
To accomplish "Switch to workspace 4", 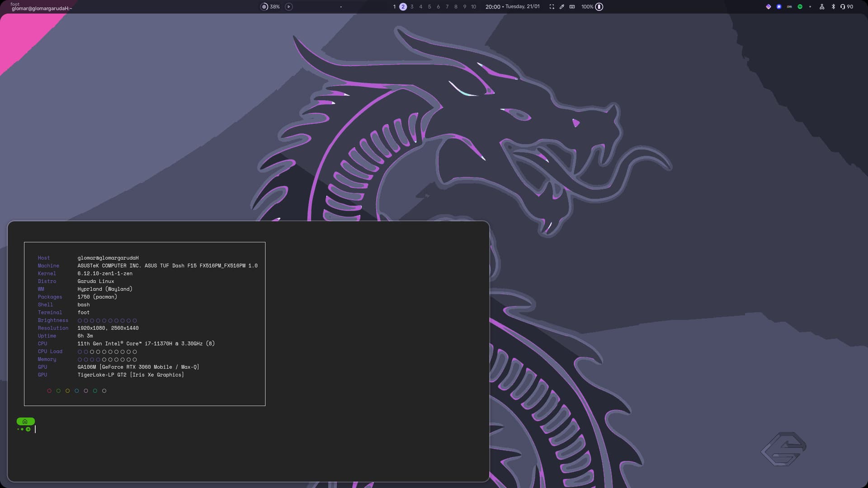I will (421, 7).
